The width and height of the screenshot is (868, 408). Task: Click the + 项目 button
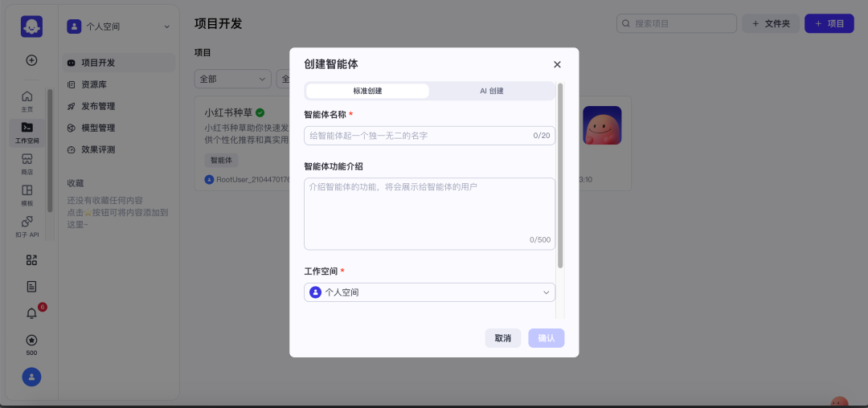click(x=829, y=24)
